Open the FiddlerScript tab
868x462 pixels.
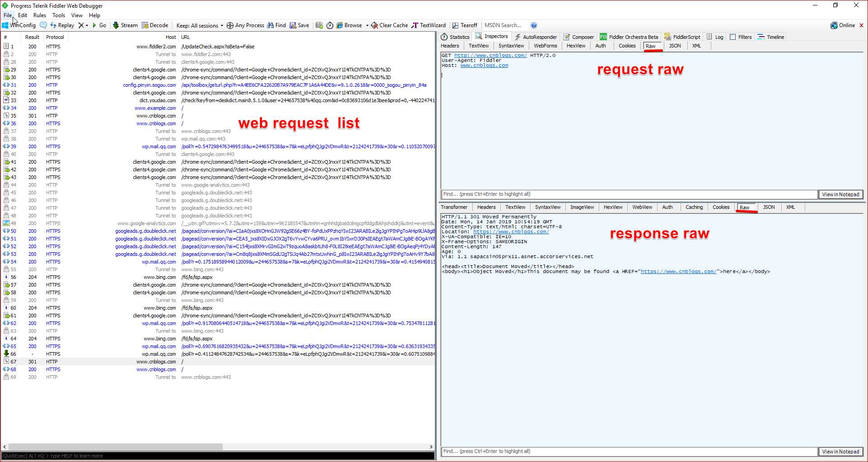pyautogui.click(x=682, y=37)
